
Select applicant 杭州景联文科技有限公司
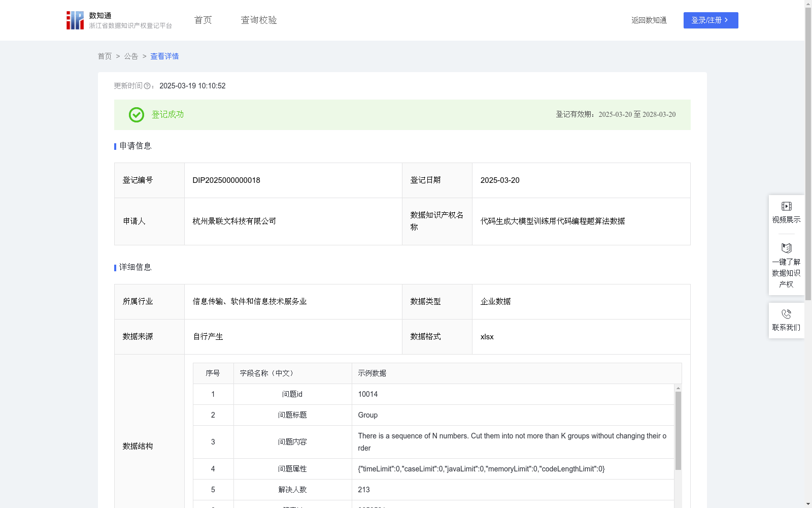point(234,221)
